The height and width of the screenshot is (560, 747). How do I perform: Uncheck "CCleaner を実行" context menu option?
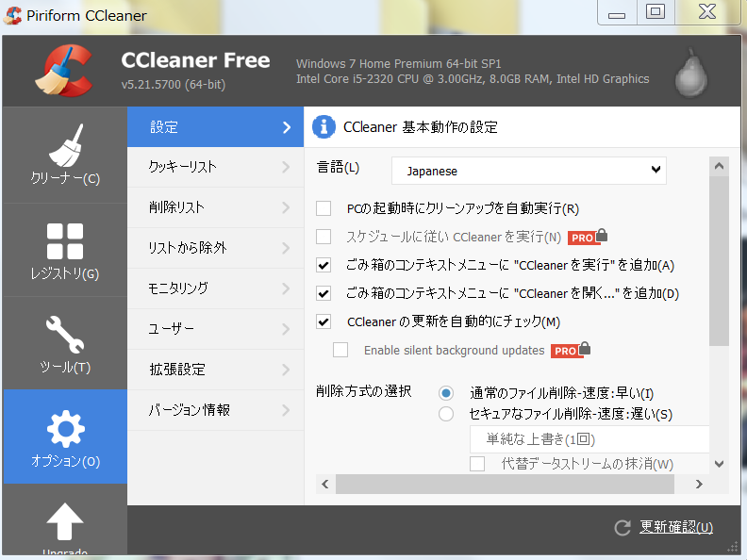[324, 265]
